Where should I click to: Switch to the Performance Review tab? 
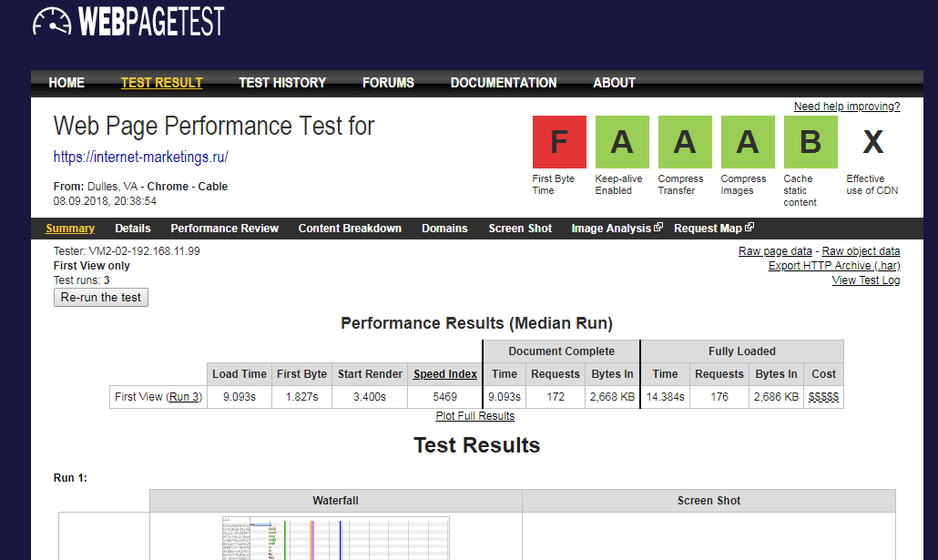pyautogui.click(x=224, y=229)
